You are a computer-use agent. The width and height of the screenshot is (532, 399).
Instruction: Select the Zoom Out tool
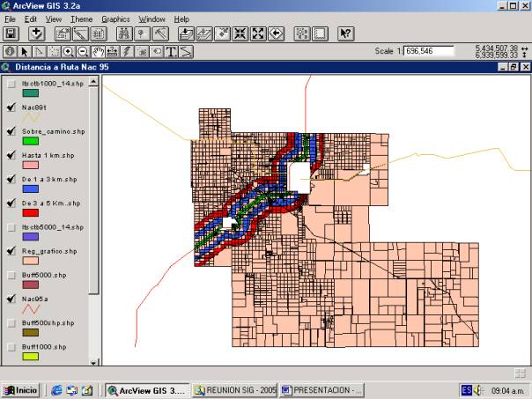pyautogui.click(x=82, y=51)
